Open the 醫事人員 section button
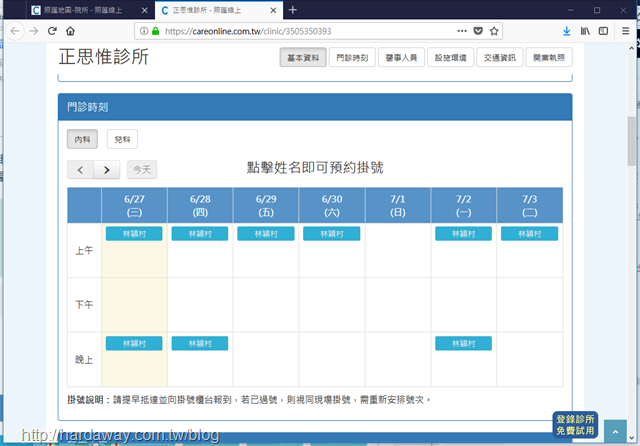This screenshot has height=446, width=640. pyautogui.click(x=401, y=58)
